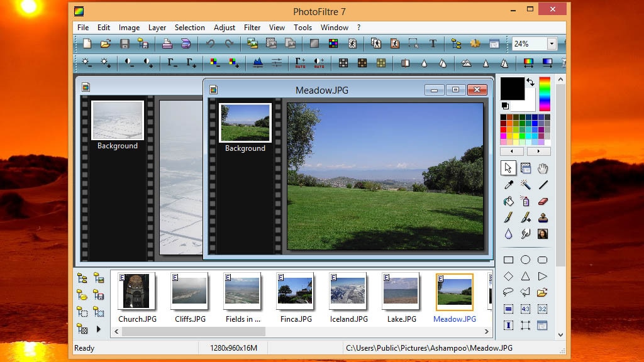Viewport: 644px width, 362px height.
Task: Open Cliffs.JPG thumbnail in explorer
Action: [189, 291]
